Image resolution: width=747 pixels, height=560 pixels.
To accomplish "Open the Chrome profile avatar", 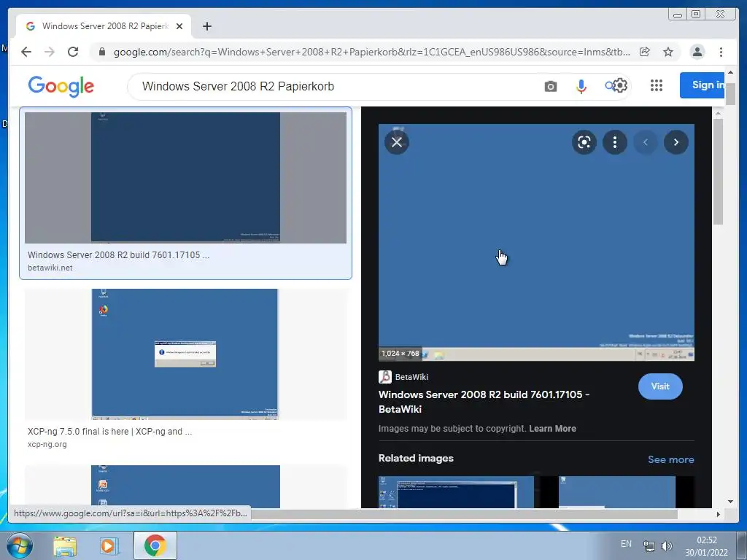I will coord(697,52).
